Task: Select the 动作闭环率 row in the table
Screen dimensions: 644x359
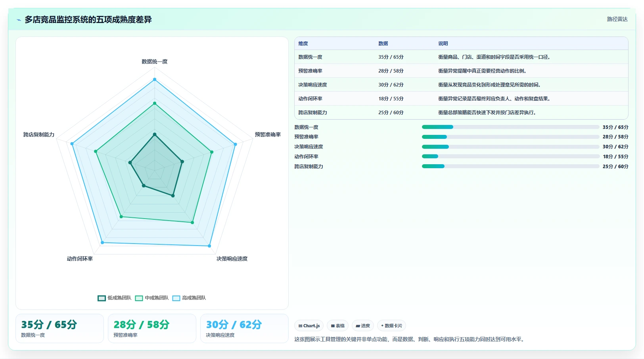Action: pos(461,99)
